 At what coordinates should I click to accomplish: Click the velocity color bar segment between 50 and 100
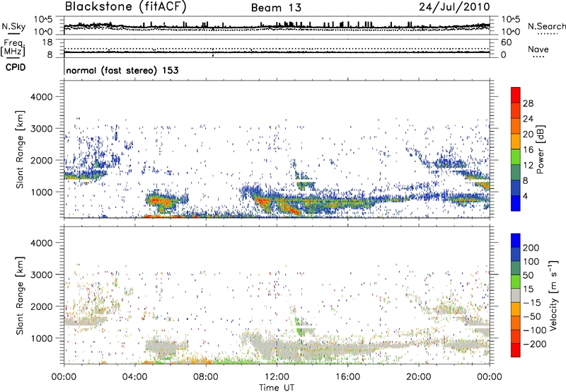[516, 268]
